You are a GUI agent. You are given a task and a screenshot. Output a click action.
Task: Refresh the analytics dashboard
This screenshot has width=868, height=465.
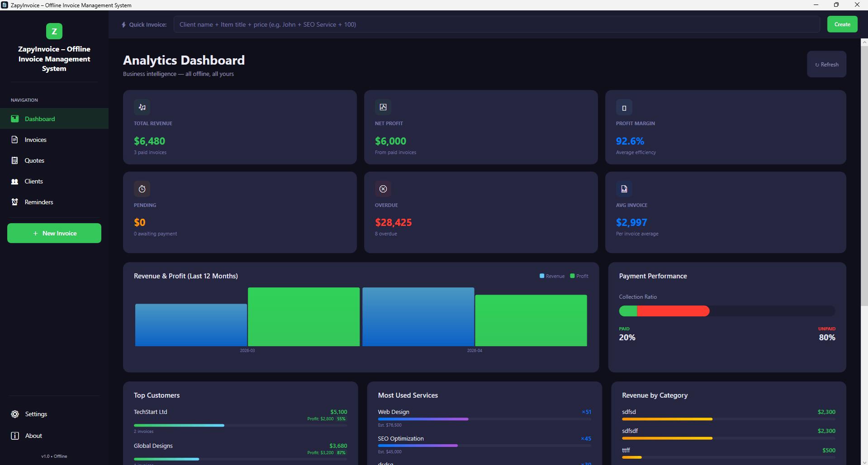click(826, 64)
